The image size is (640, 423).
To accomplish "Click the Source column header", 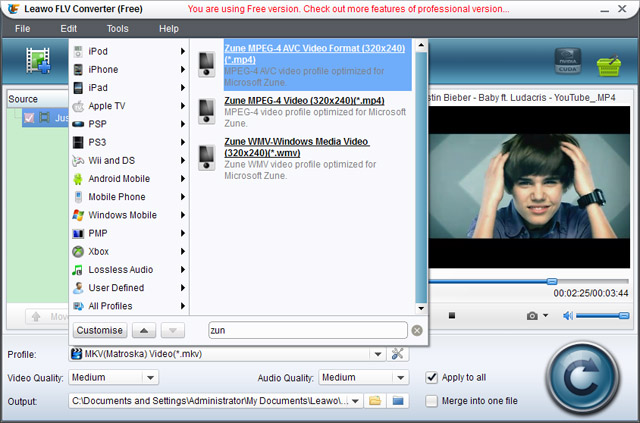I will click(38, 99).
